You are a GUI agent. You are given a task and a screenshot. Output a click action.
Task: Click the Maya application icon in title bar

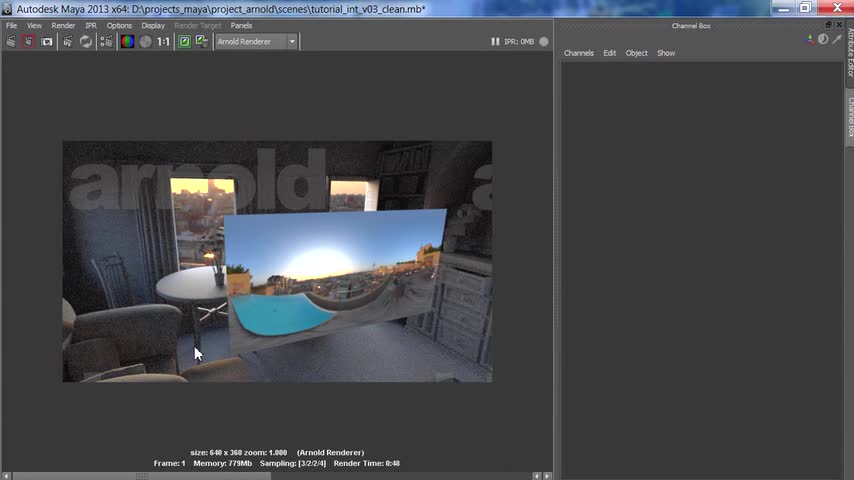point(7,9)
